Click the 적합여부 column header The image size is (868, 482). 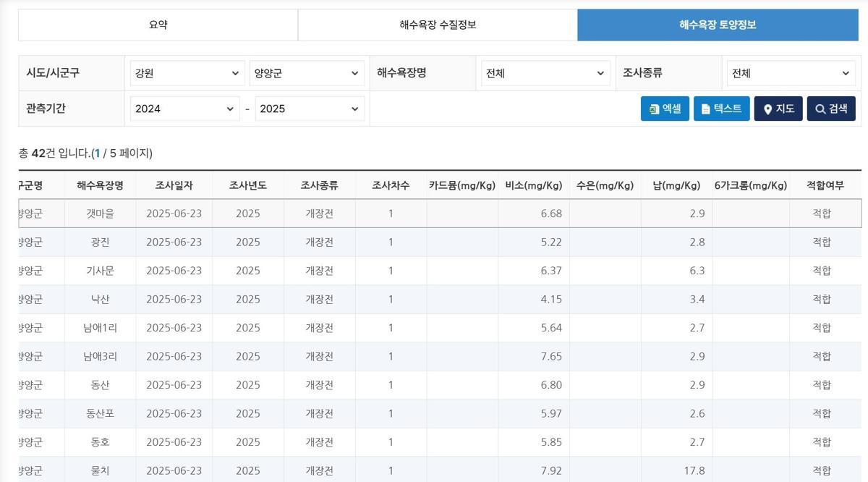tap(825, 185)
